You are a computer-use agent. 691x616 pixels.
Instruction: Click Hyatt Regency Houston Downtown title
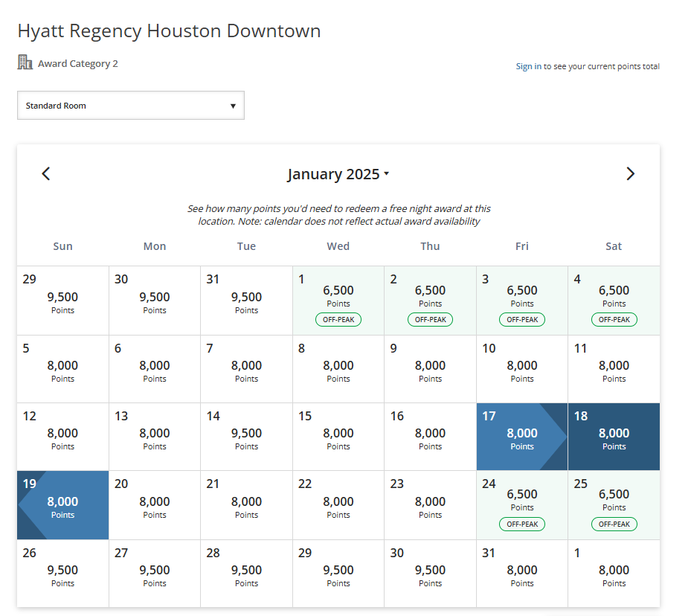tap(170, 31)
